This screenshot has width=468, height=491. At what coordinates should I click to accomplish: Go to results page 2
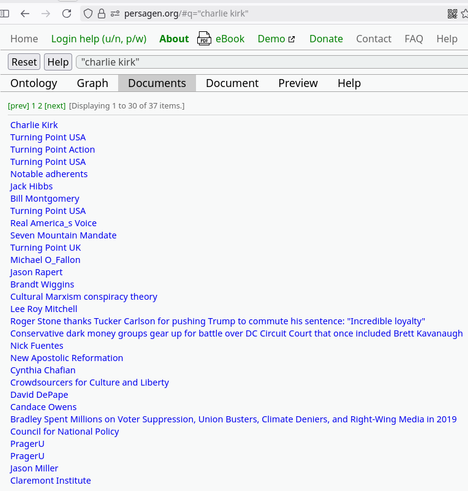click(x=40, y=106)
